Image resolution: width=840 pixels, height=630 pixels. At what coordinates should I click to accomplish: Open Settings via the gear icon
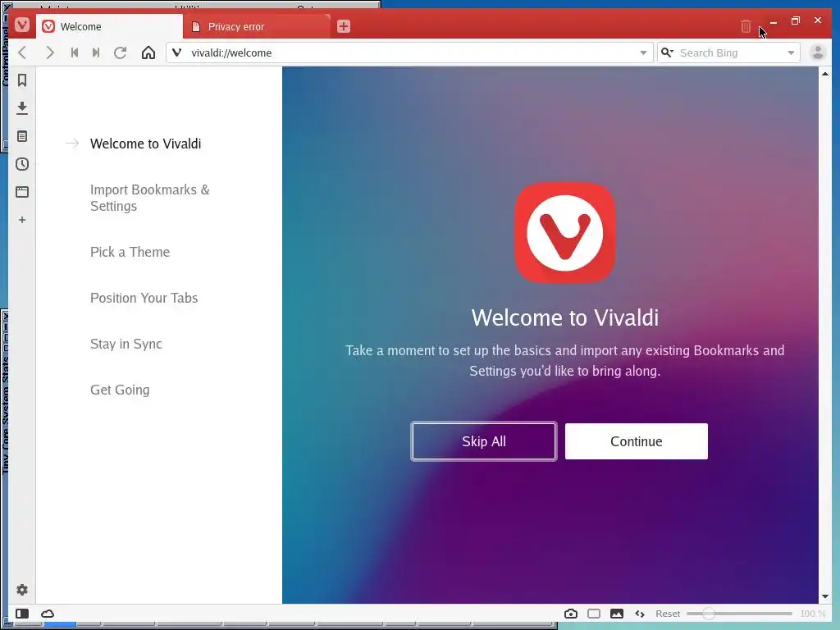22,590
